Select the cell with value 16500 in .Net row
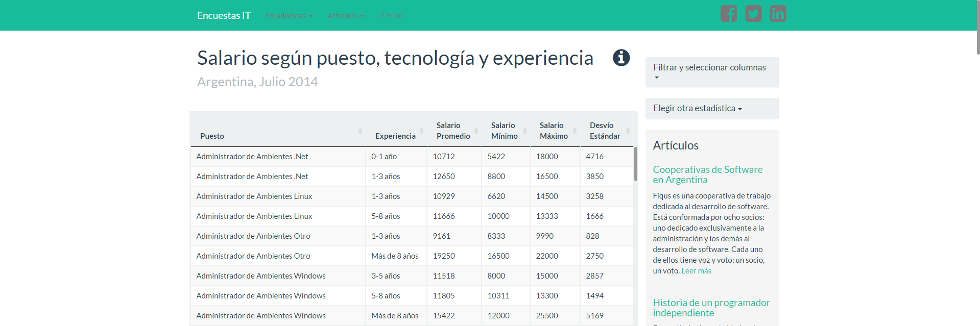The width and height of the screenshot is (980, 326). pyautogui.click(x=555, y=177)
